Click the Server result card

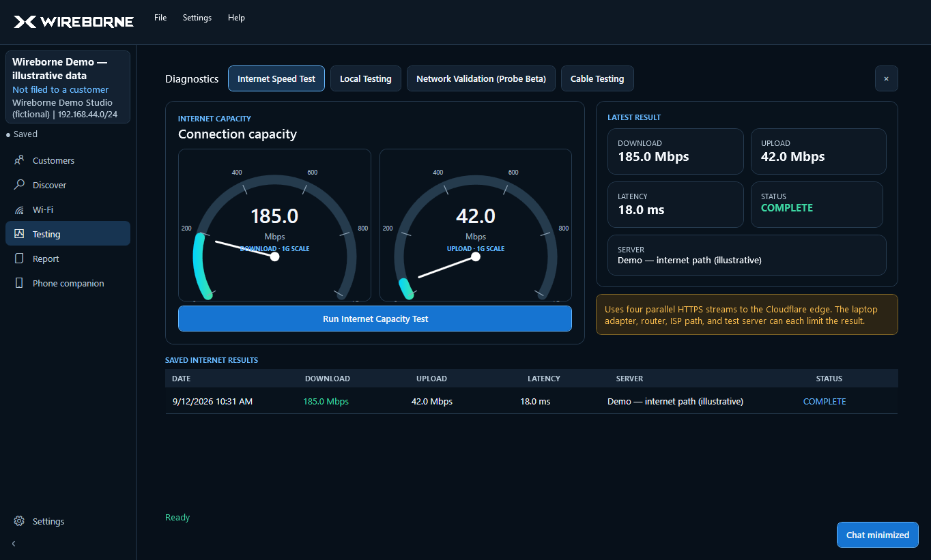pyautogui.click(x=747, y=255)
